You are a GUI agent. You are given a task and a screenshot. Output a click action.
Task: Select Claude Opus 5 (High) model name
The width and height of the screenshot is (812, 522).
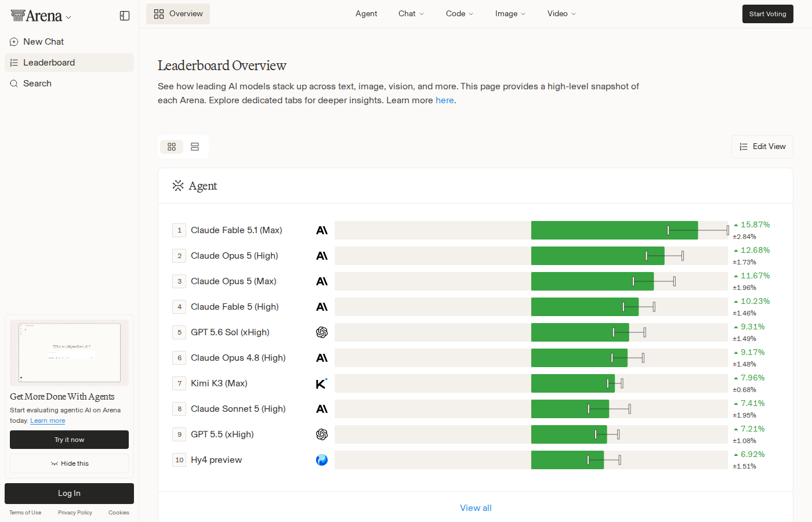click(234, 256)
